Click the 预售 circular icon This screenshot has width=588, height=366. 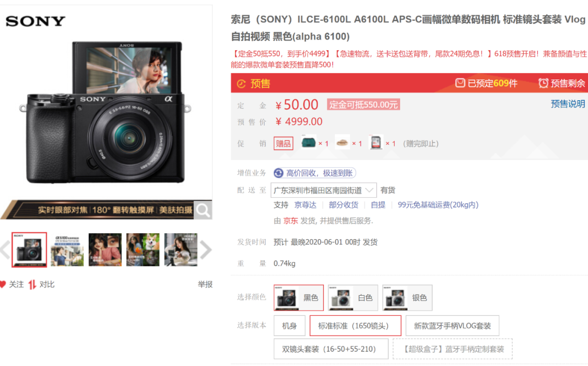tap(241, 84)
